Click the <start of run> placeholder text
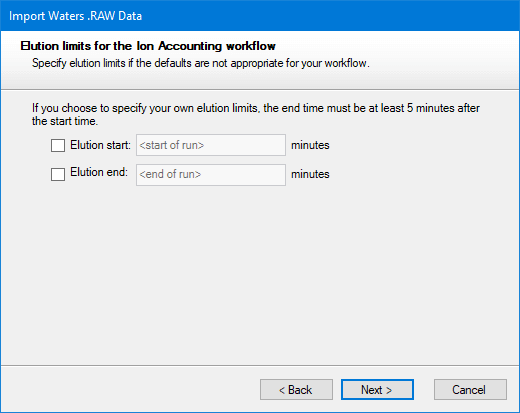Image resolution: width=520 pixels, height=413 pixels. click(172, 145)
